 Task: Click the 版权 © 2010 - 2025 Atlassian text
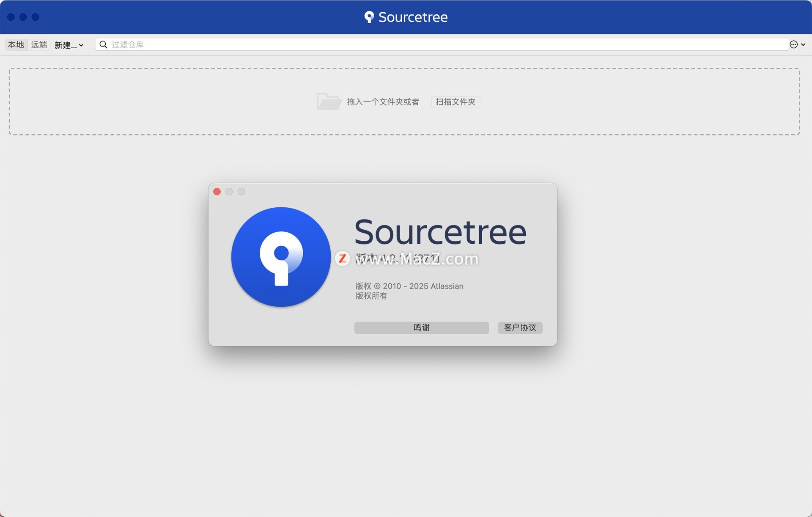click(409, 286)
